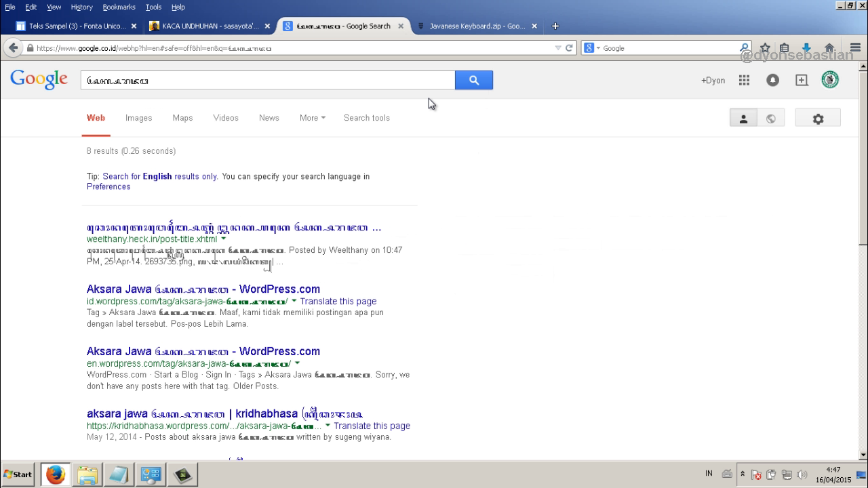Screen dimensions: 868x488
Task: Click the Google+ share box icon
Action: [x=802, y=80]
